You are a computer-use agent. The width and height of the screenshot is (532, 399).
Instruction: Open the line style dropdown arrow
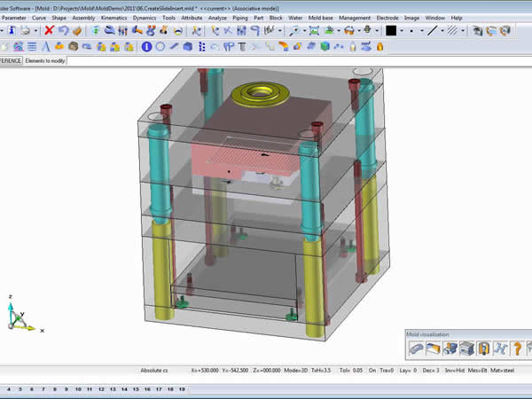(442, 31)
